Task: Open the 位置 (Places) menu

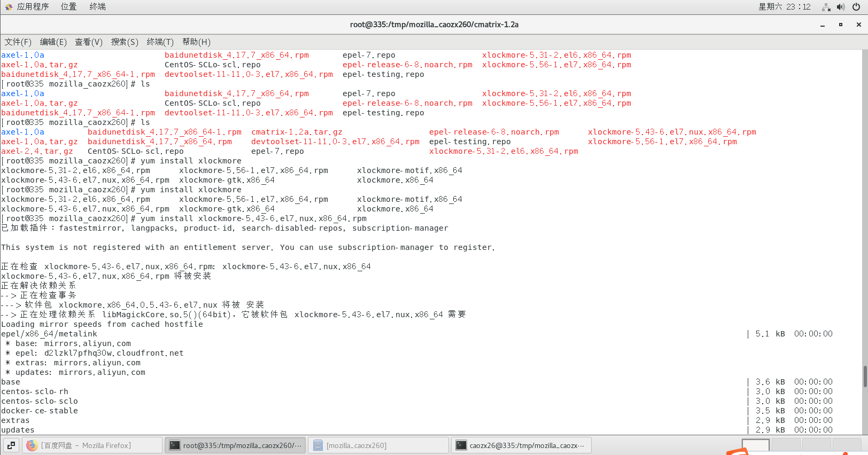Action: (68, 6)
